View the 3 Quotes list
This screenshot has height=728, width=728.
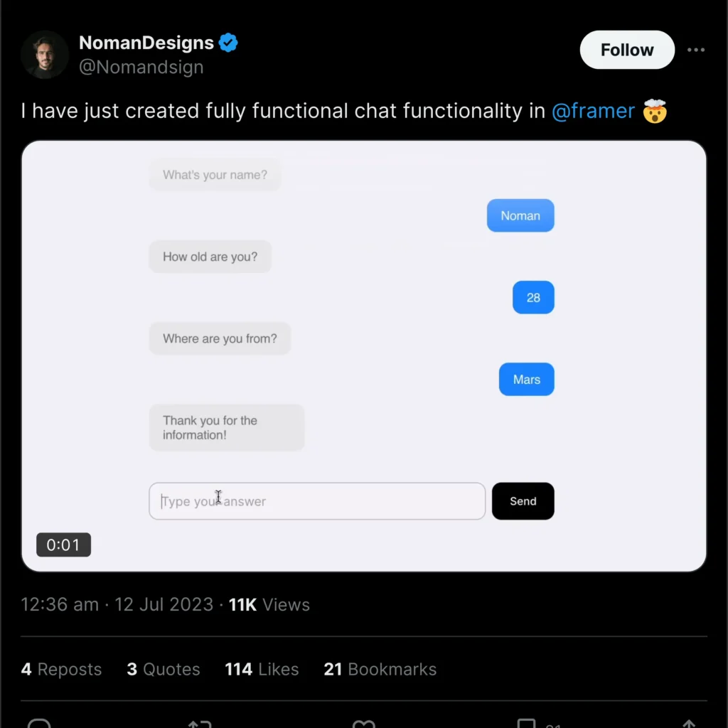[x=164, y=669]
